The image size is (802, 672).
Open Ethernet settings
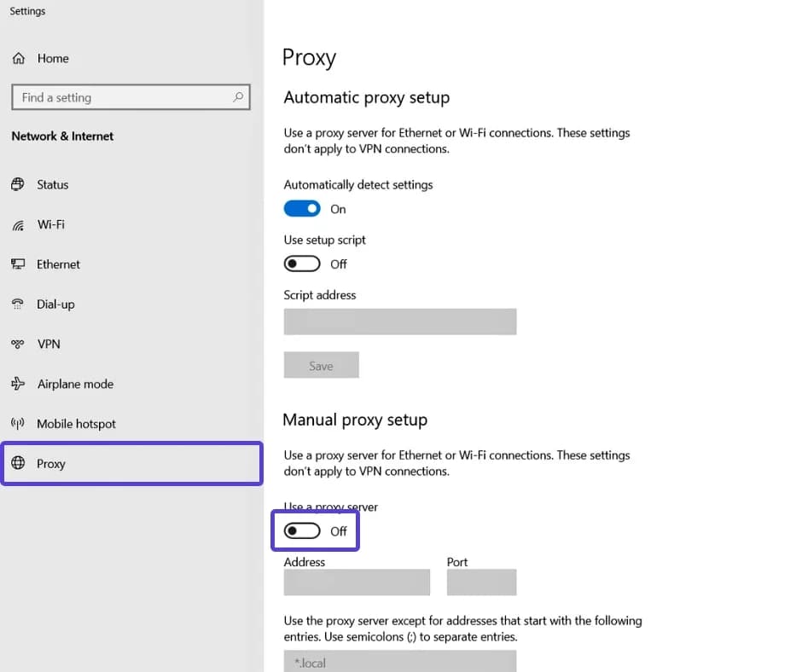[56, 264]
